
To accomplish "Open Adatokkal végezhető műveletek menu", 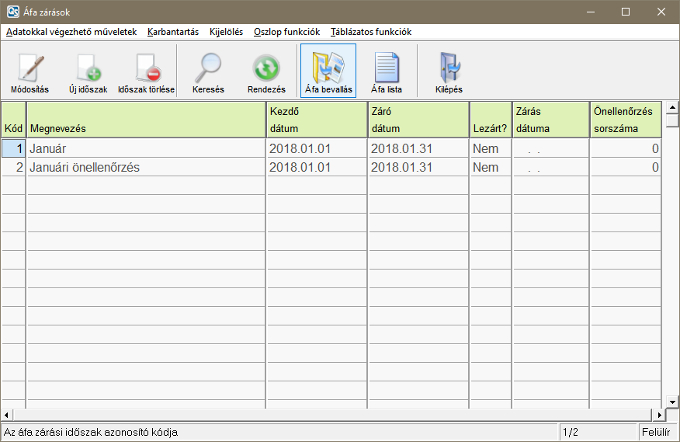I will 71,32.
